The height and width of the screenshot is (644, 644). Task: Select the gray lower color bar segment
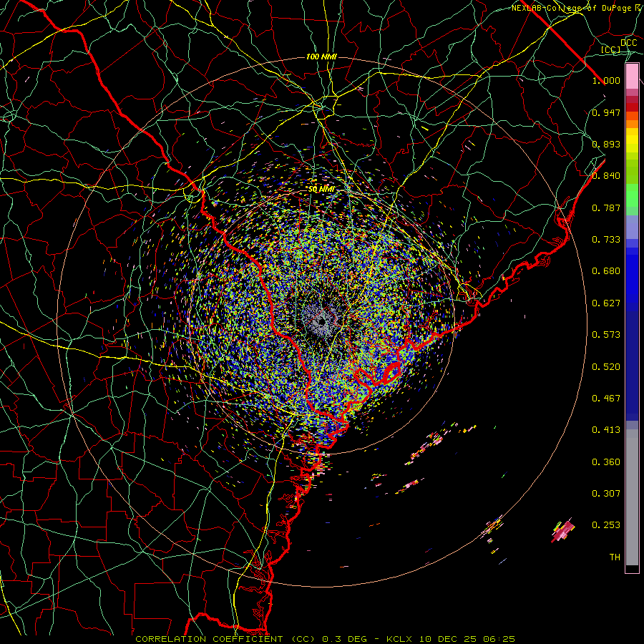pyautogui.click(x=632, y=497)
